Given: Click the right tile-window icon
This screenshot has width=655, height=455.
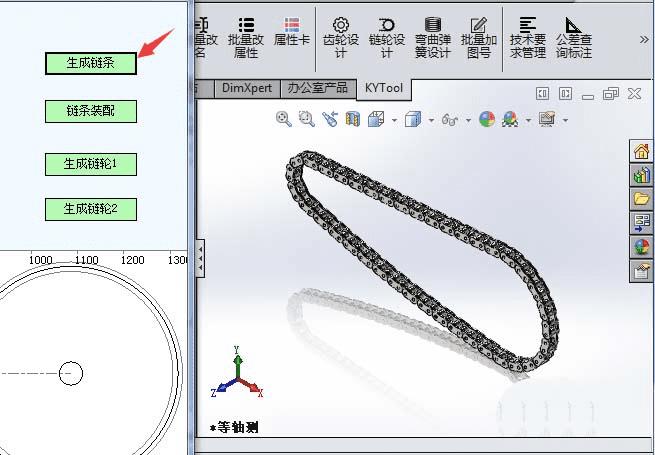Looking at the screenshot, I should 565,94.
